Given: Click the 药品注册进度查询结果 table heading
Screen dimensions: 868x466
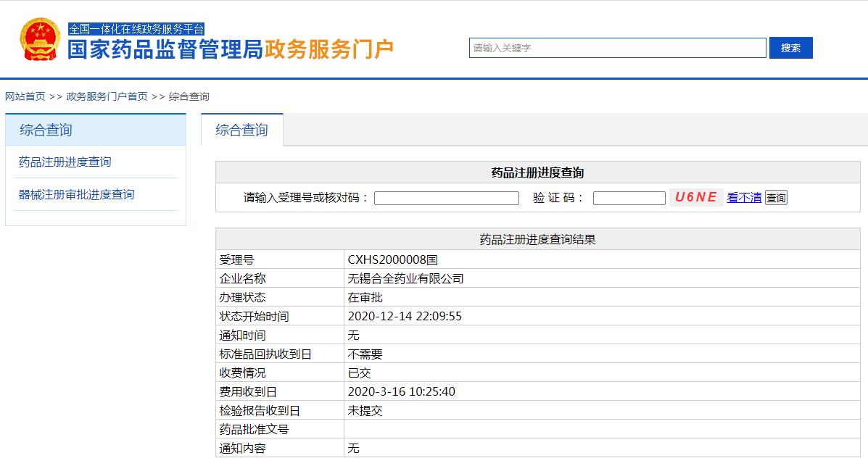Looking at the screenshot, I should pyautogui.click(x=537, y=240).
